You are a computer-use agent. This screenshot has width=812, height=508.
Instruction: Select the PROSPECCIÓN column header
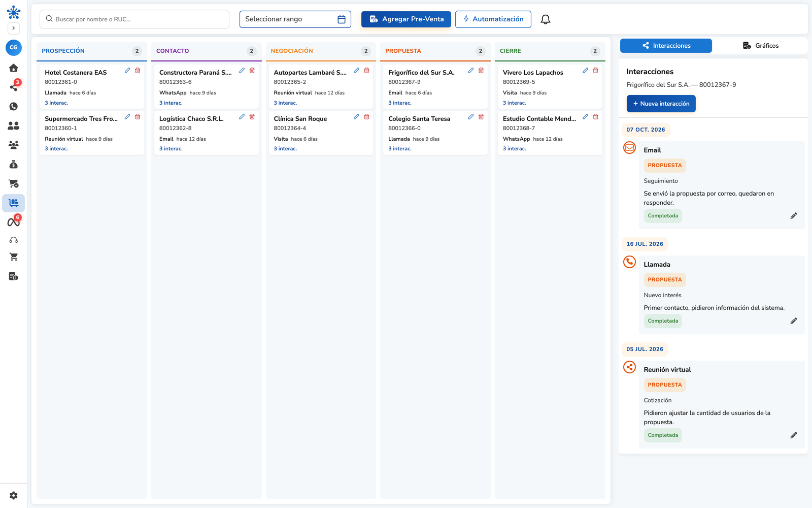coord(92,51)
